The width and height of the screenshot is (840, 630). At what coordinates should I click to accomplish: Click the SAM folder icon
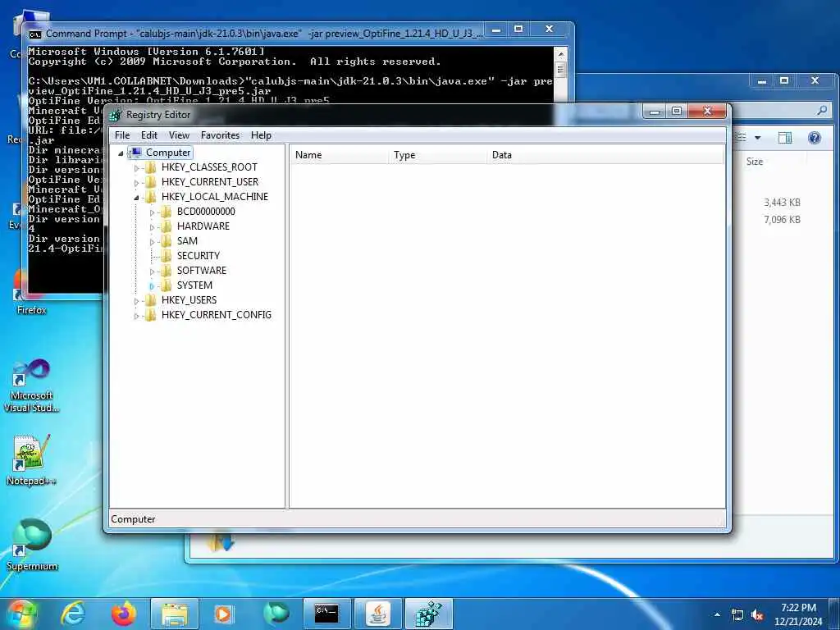(167, 241)
